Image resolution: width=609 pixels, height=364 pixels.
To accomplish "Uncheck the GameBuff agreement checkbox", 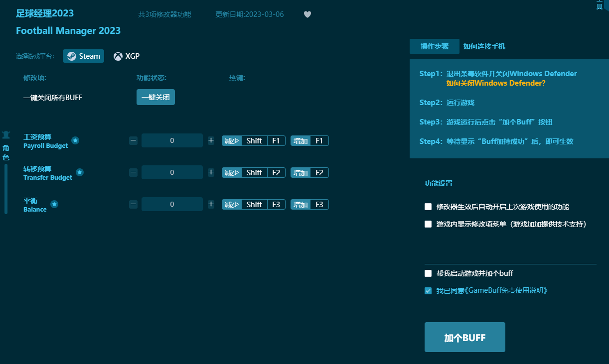I will [428, 291].
